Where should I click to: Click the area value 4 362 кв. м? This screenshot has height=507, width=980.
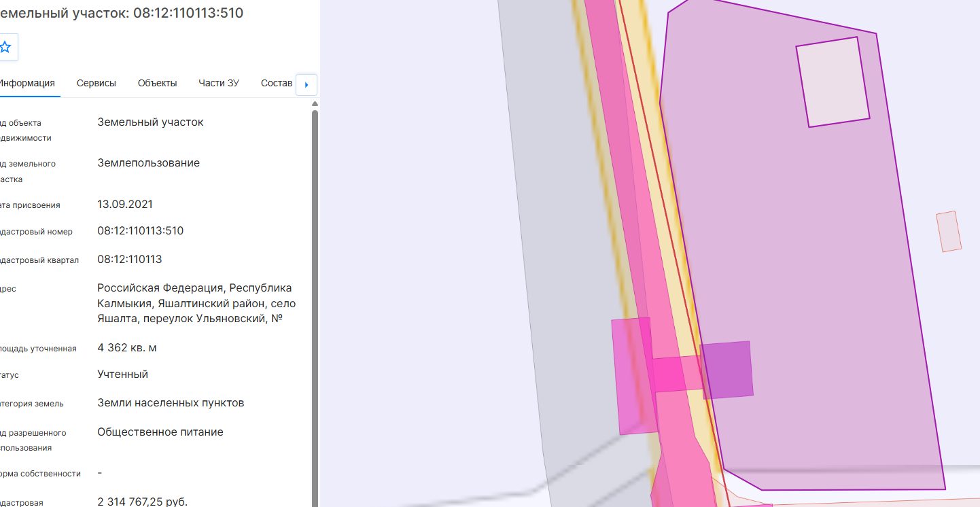coord(127,348)
